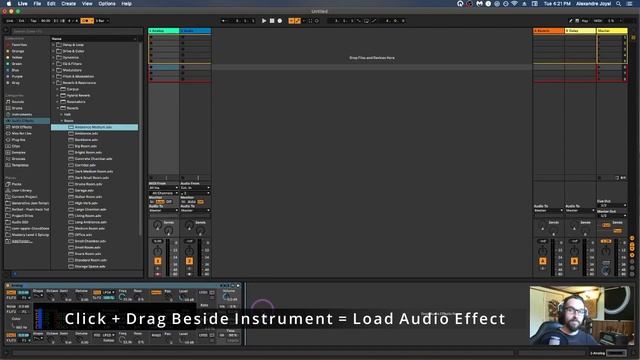Viewport: 640px width, 360px height.
Task: Select the Ambience Medium.adv preset
Action: pyautogui.click(x=94, y=127)
